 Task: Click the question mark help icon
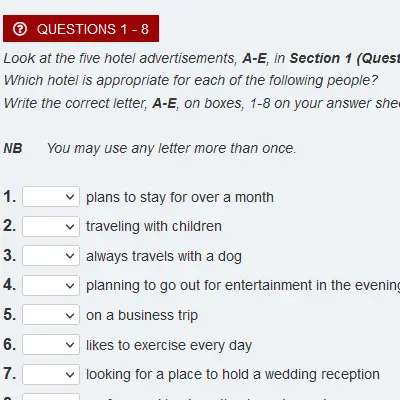pos(20,29)
